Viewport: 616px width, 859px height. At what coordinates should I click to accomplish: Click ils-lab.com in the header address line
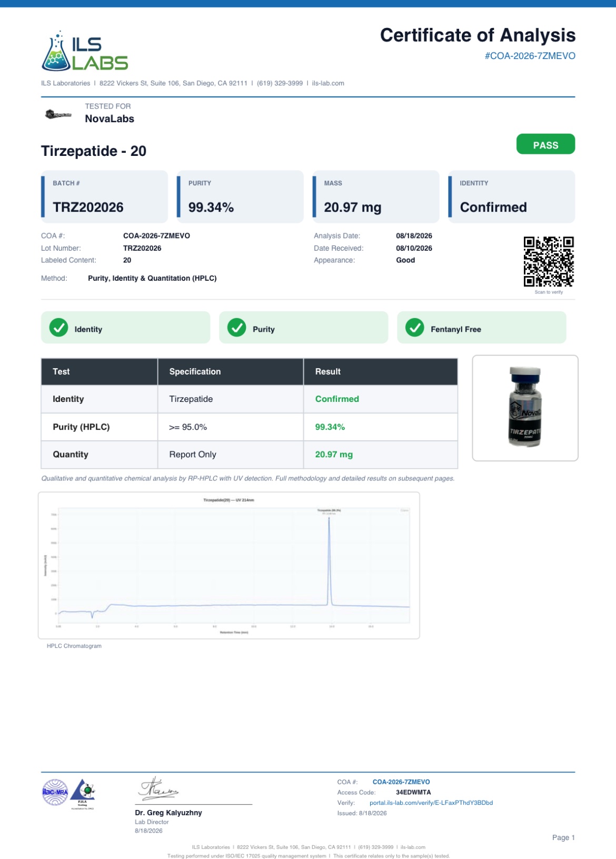pyautogui.click(x=328, y=83)
